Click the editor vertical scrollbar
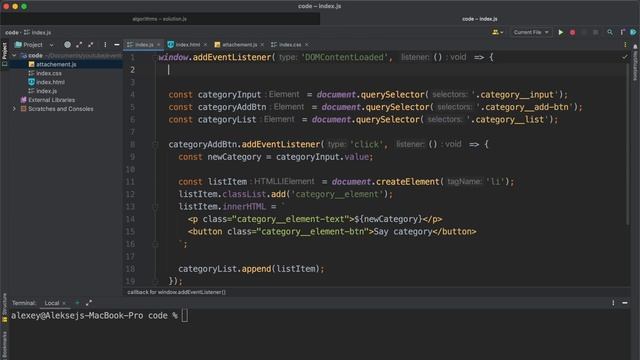This screenshot has width=640, height=360. (x=628, y=143)
